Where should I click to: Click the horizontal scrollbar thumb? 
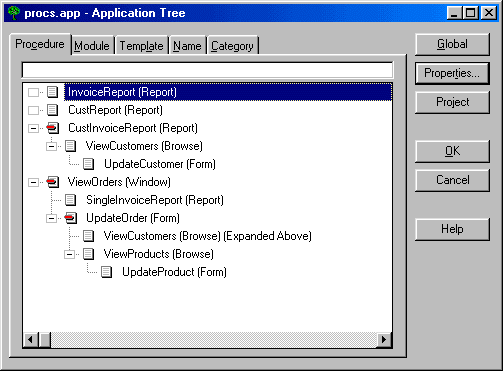(x=45, y=340)
